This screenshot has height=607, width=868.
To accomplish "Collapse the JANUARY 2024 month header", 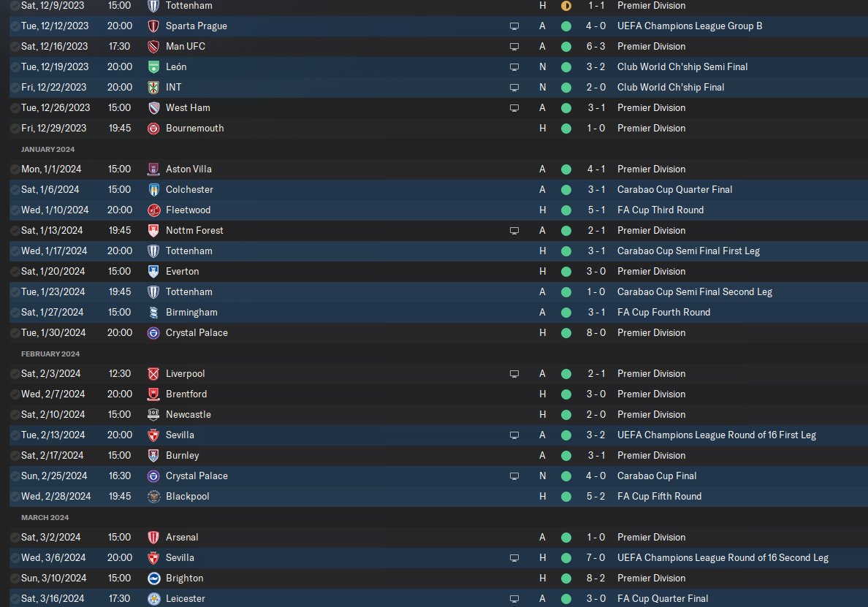I will (x=47, y=150).
